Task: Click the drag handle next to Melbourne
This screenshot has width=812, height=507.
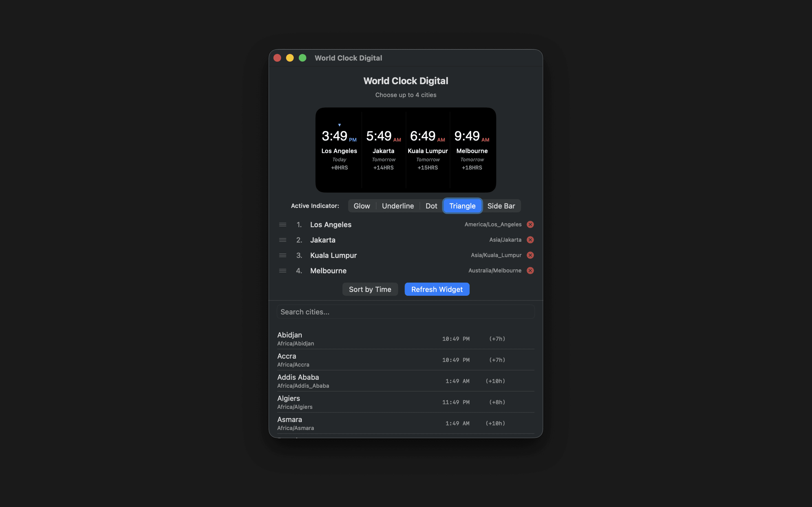Action: pyautogui.click(x=283, y=270)
